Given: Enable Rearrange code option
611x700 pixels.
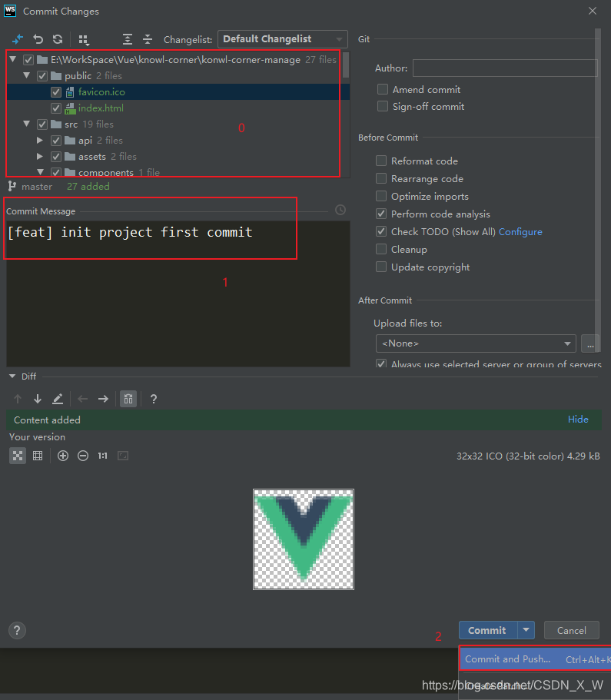Looking at the screenshot, I should [381, 178].
